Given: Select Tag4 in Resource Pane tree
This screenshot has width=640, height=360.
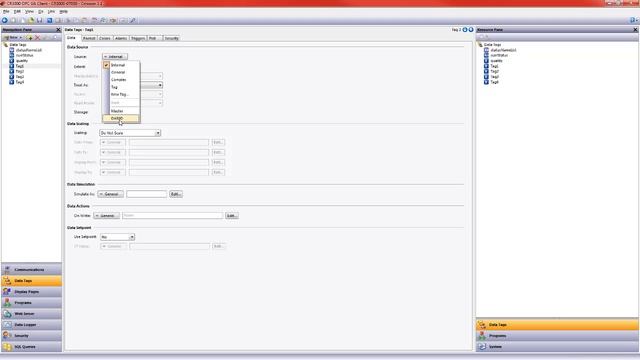Looking at the screenshot, I should (x=494, y=82).
